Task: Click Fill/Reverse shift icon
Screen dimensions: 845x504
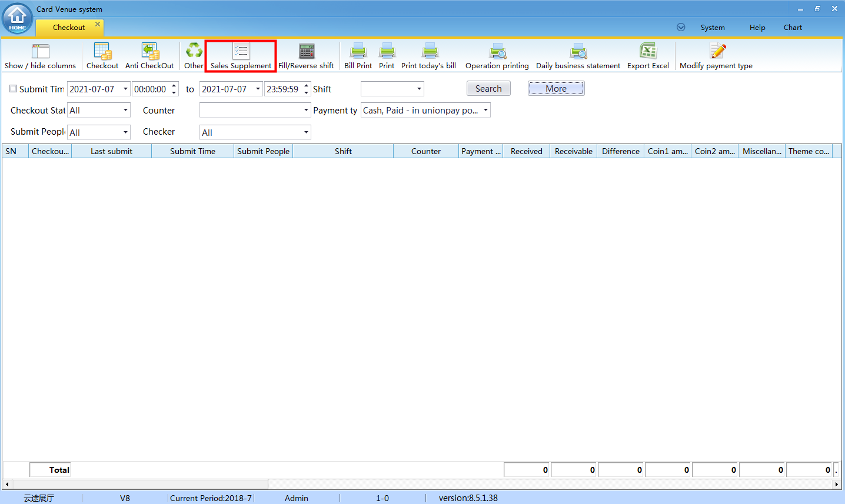Action: pyautogui.click(x=306, y=56)
